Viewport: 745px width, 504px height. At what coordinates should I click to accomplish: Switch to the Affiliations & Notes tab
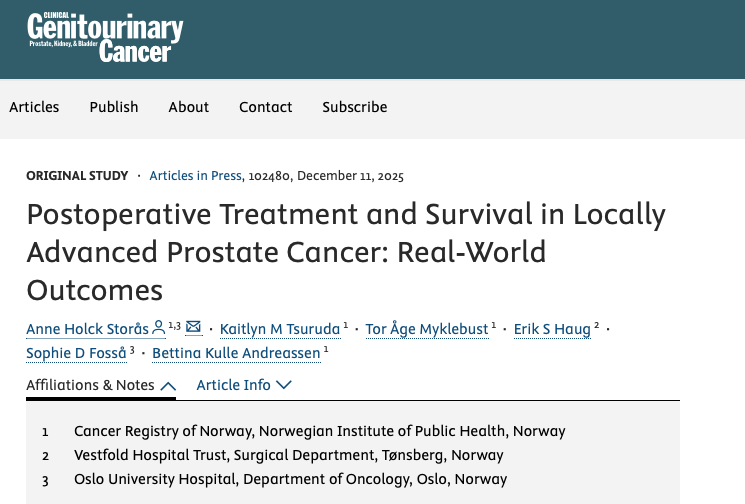coord(91,385)
